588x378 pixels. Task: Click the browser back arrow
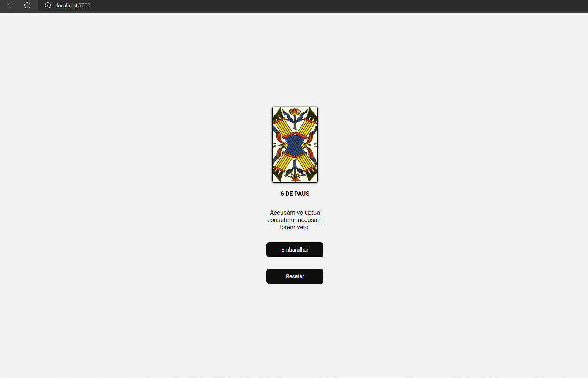pyautogui.click(x=11, y=5)
